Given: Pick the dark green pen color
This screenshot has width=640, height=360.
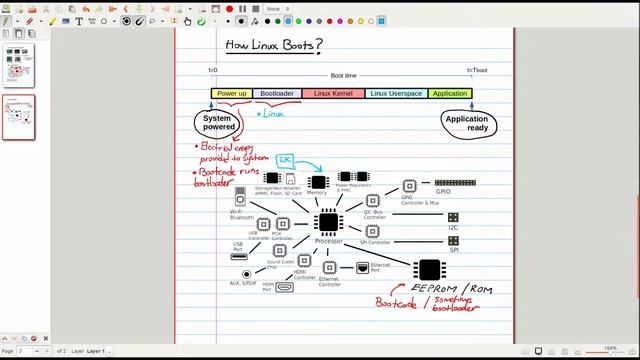Looking at the screenshot, I should pos(278,21).
